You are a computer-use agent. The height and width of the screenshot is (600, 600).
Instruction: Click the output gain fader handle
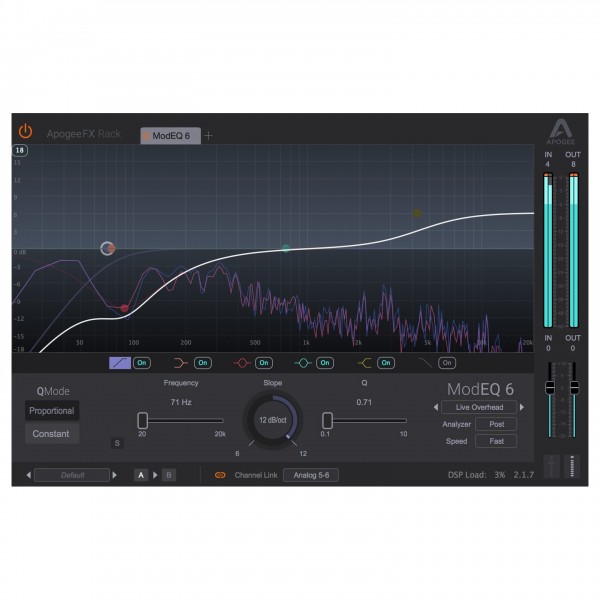(574, 387)
